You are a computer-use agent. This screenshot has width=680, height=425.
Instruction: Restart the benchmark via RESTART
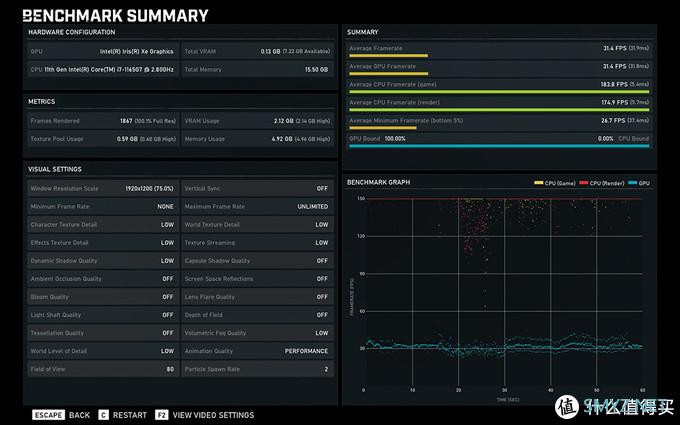coord(130,415)
